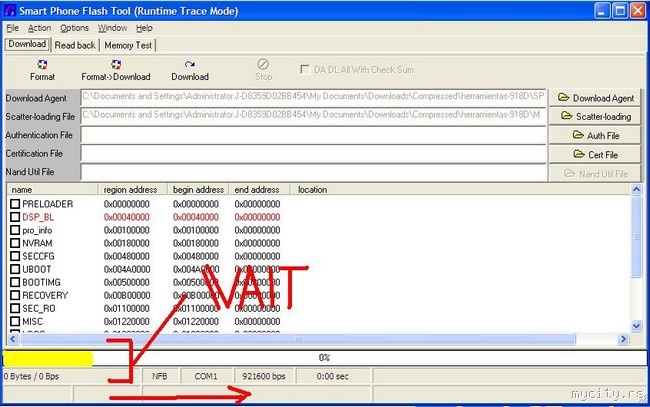Viewport: 650px width, 407px height.
Task: Check the PRELOADER partition checkbox
Action: click(x=15, y=204)
